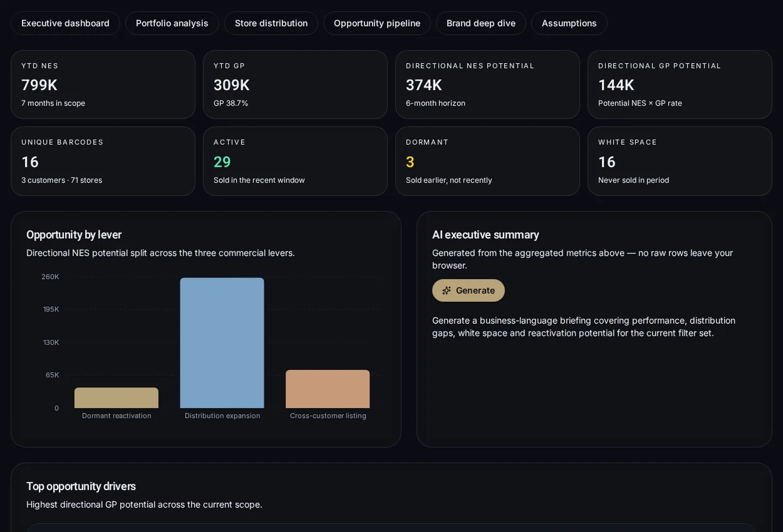Click the 'DORMANT' card label
Viewport: 783px width, 532px height.
pos(427,142)
